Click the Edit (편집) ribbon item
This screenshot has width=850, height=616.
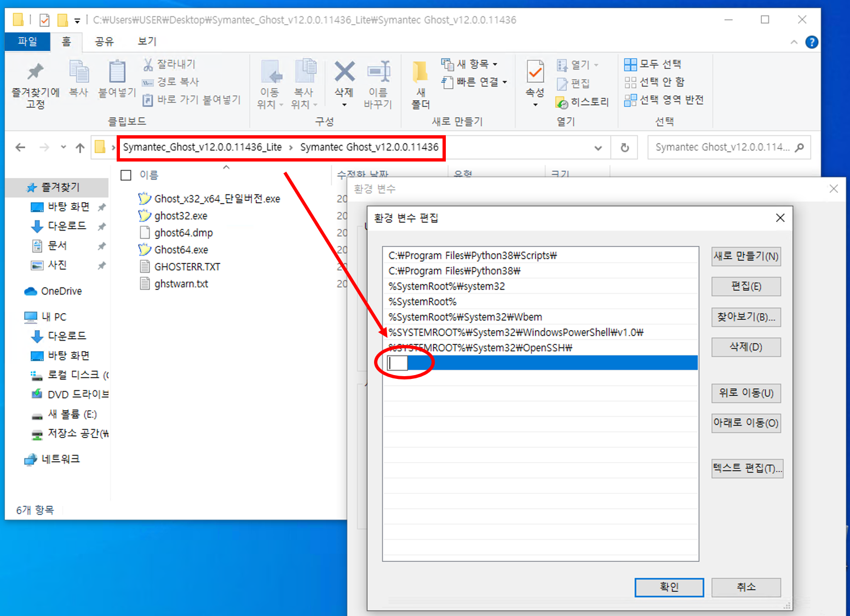coord(573,83)
